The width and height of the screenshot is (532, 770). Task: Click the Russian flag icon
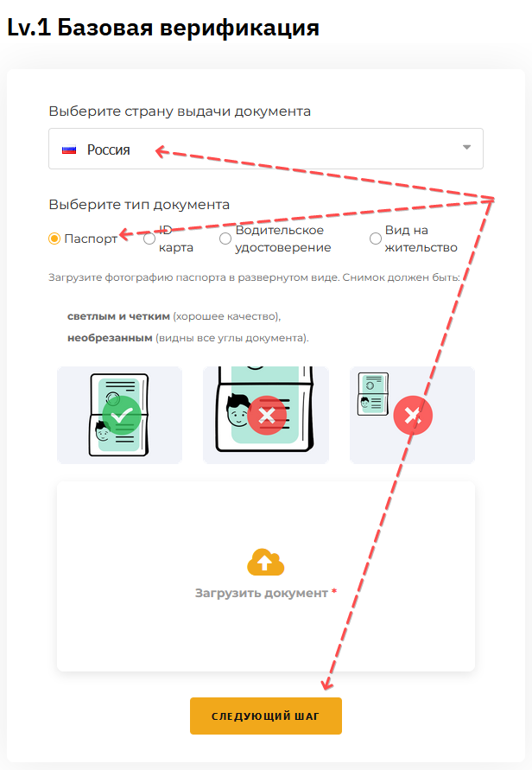coord(69,150)
